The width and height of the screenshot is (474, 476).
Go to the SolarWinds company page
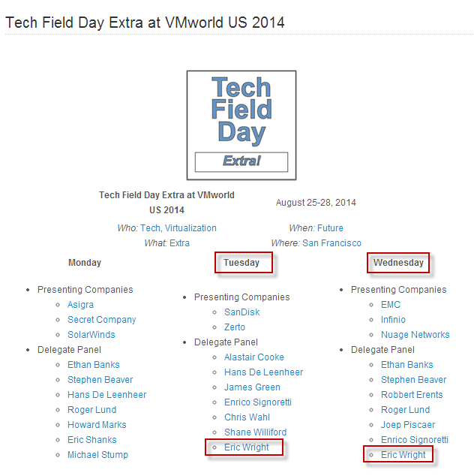(91, 335)
